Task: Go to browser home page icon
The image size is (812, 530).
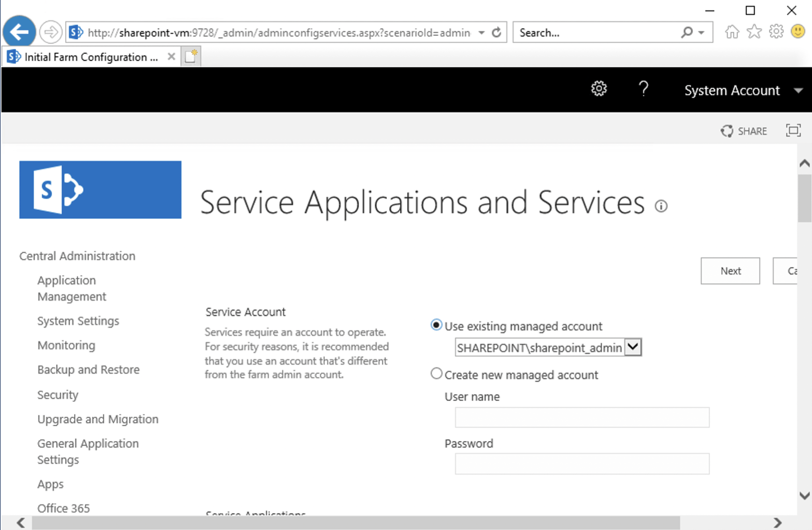Action: 732,32
